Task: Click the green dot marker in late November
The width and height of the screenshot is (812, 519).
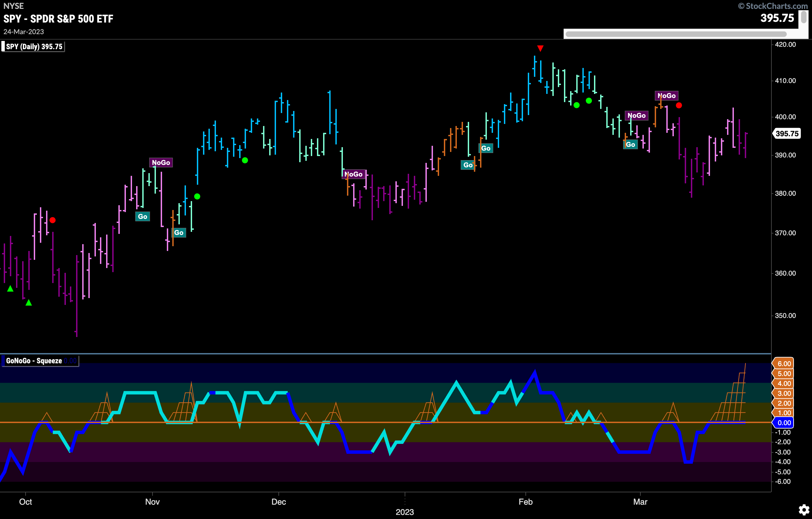Action: 245,160
